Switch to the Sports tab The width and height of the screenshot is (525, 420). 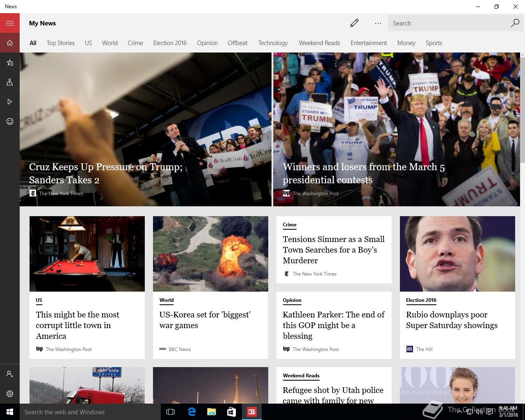point(434,43)
